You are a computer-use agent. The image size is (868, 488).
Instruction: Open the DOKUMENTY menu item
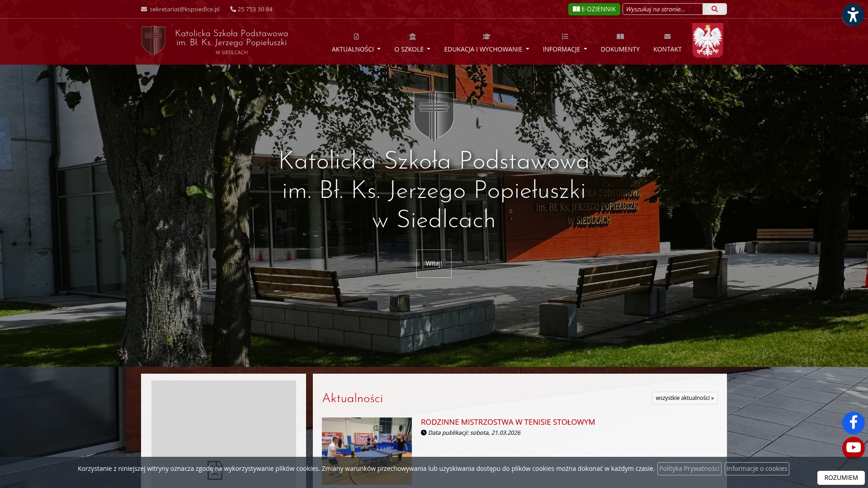(x=620, y=49)
